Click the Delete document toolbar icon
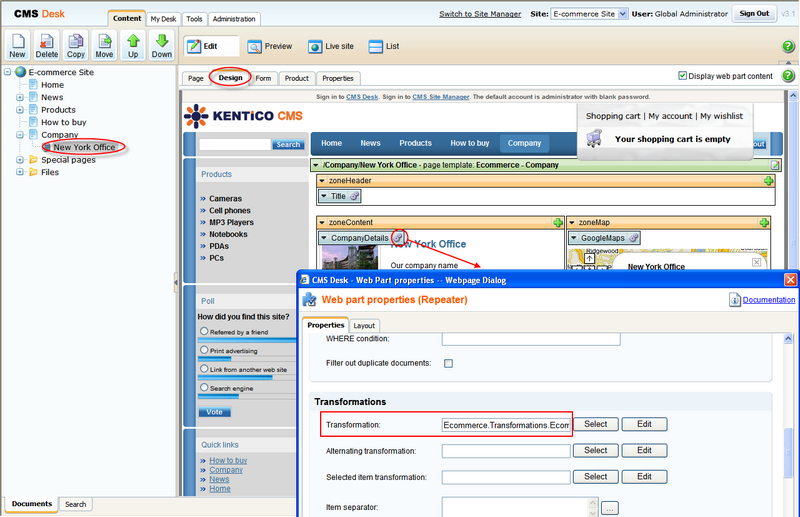 [46, 45]
